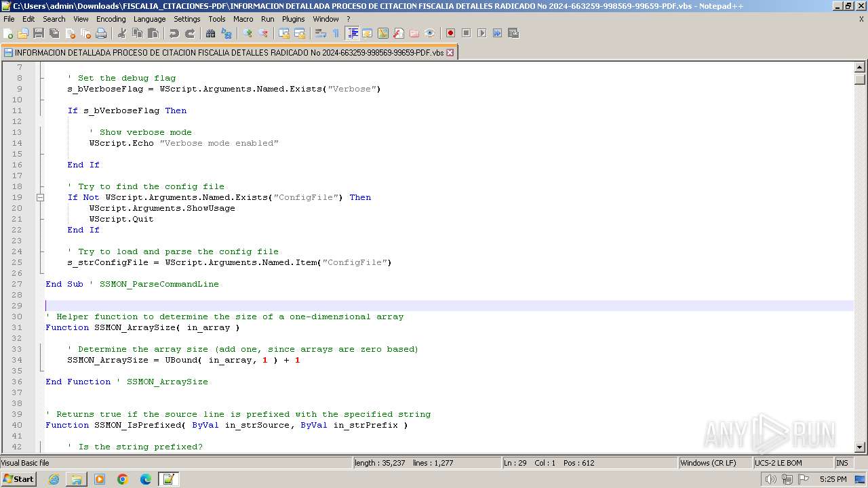Click the volume speaker tray icon

771,479
